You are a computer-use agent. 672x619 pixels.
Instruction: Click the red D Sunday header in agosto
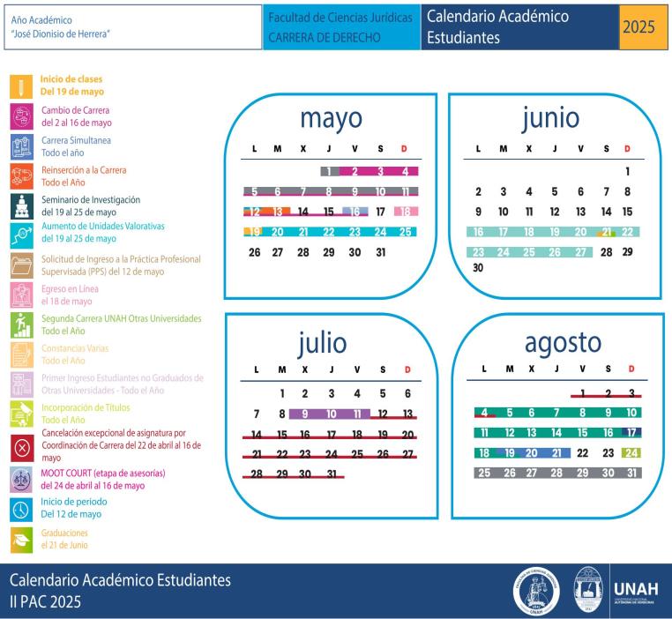(631, 369)
